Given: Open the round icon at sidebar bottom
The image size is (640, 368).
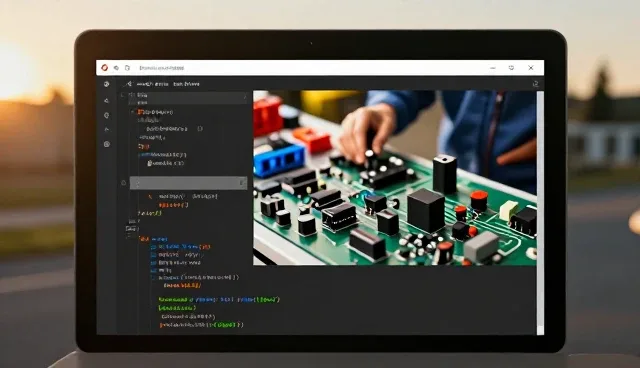Looking at the screenshot, I should click(x=107, y=144).
